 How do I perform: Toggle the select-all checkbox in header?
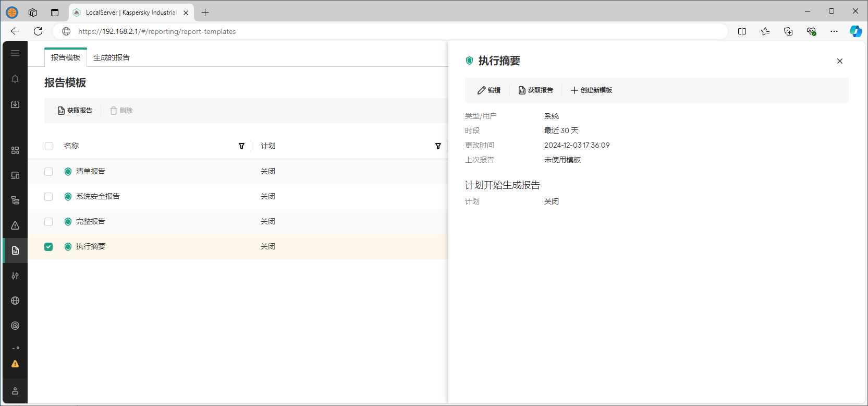[49, 146]
